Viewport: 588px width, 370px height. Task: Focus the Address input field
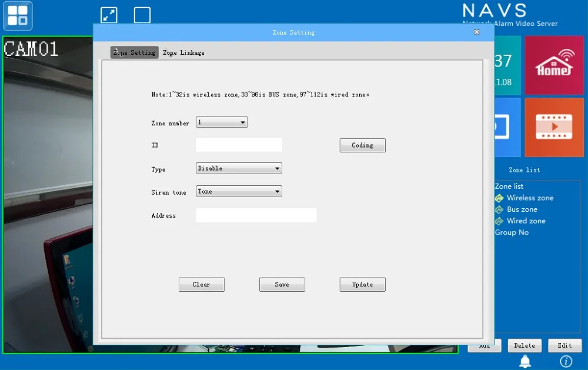[256, 215]
